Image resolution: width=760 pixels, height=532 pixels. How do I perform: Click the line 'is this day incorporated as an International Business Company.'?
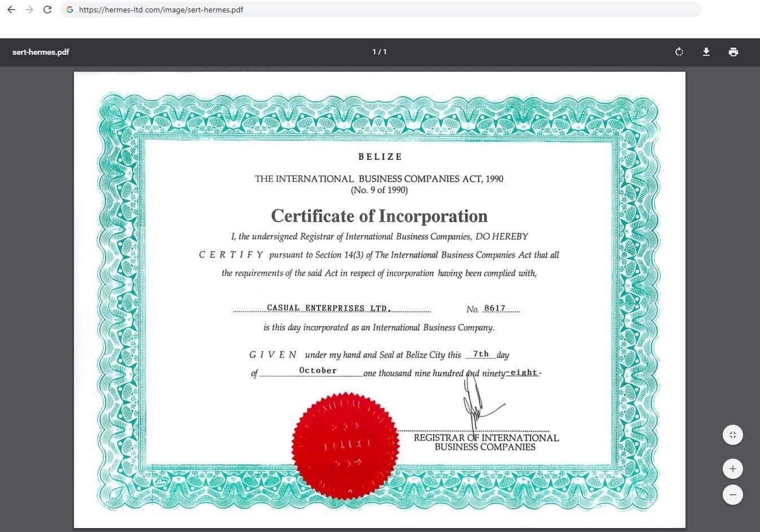pos(379,328)
